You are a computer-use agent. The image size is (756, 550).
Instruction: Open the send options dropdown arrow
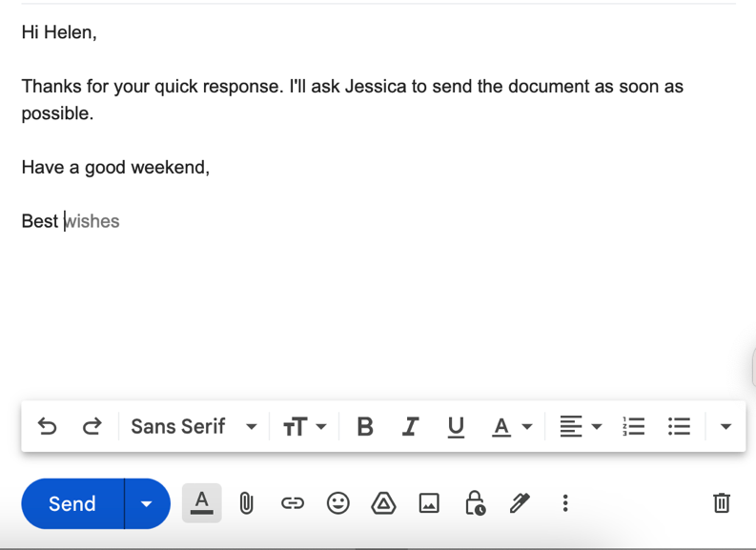pyautogui.click(x=147, y=503)
